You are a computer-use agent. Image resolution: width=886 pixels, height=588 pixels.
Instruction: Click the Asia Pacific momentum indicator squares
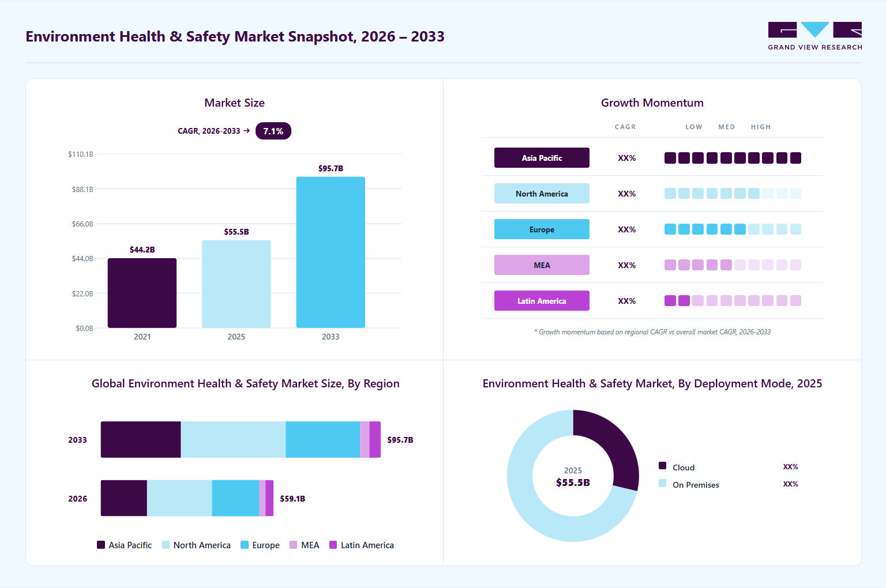click(x=733, y=158)
